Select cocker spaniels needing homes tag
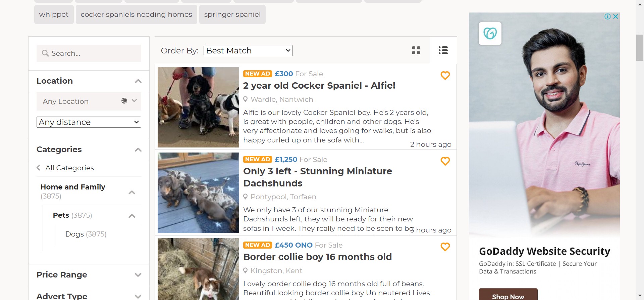 (136, 14)
